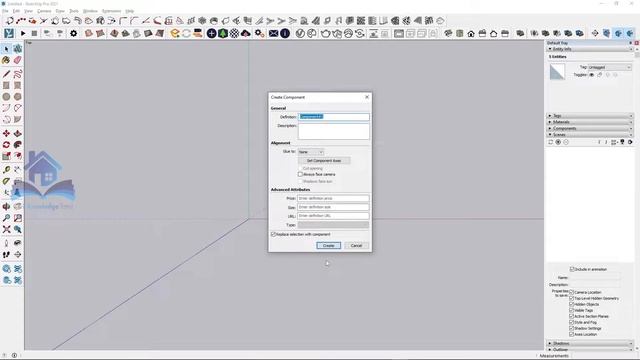Close the Create Component dialog
The height and width of the screenshot is (360, 640).
click(367, 97)
